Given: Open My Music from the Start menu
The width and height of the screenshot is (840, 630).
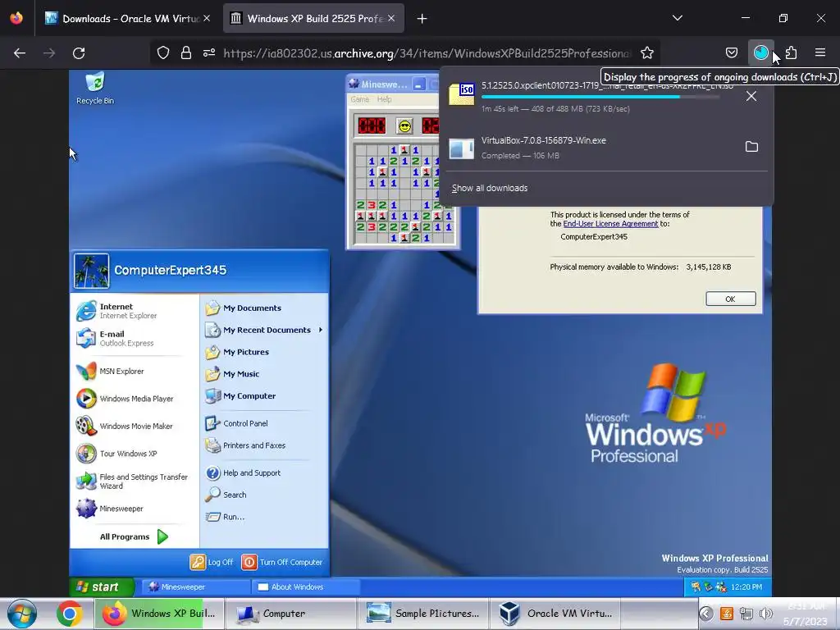Looking at the screenshot, I should tap(232, 374).
